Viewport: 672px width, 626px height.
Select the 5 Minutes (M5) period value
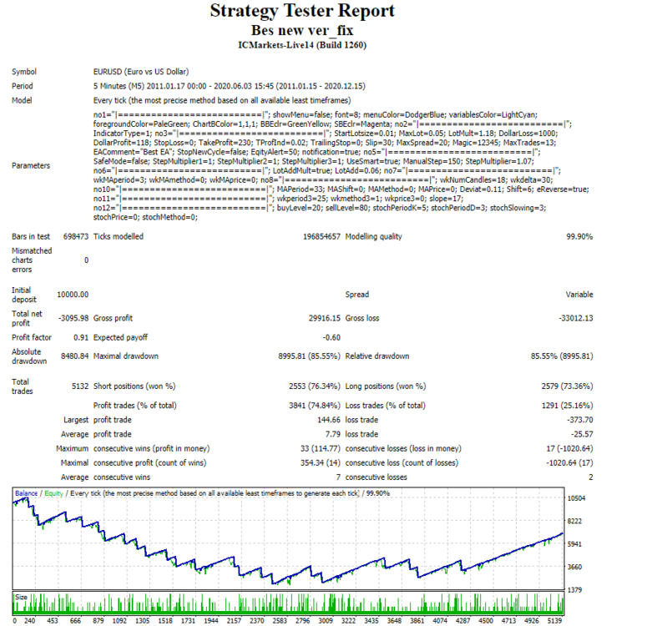pos(230,86)
